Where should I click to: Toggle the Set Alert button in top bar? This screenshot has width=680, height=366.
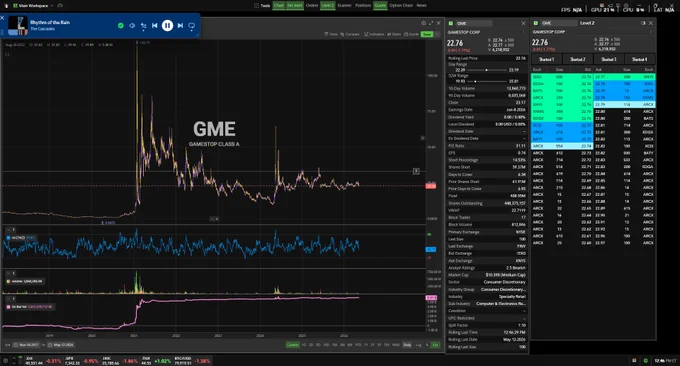coord(295,6)
